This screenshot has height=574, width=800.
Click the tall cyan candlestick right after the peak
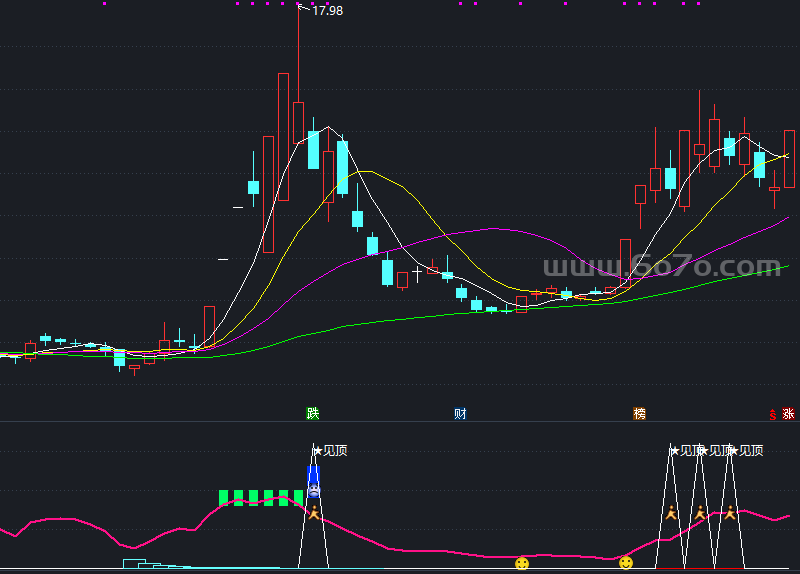(x=313, y=150)
